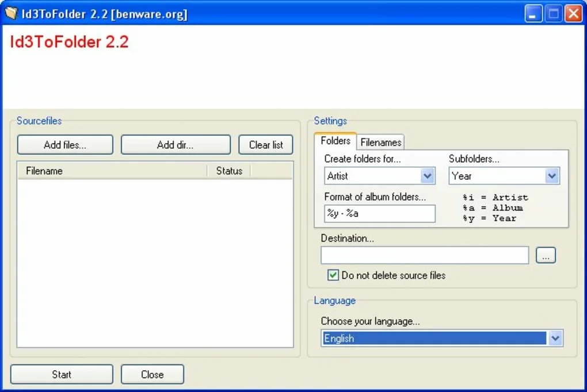The height and width of the screenshot is (392, 587).
Task: Minimize the Id3ToFolder window
Action: click(x=533, y=14)
